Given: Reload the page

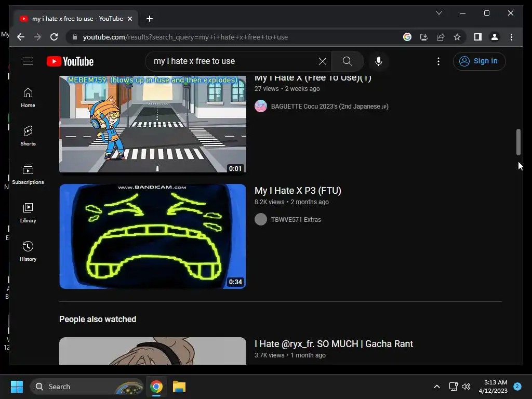Looking at the screenshot, I should tap(54, 37).
